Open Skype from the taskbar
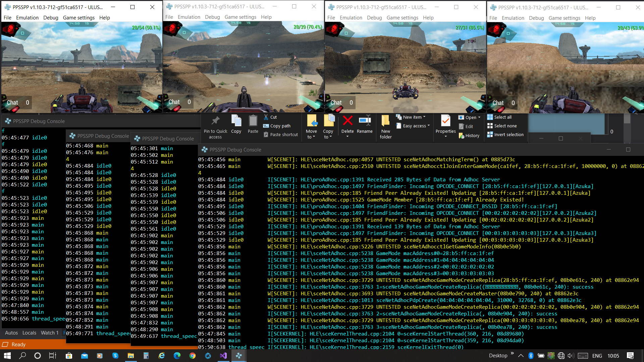Viewport: 644px width, 362px height. (115, 356)
